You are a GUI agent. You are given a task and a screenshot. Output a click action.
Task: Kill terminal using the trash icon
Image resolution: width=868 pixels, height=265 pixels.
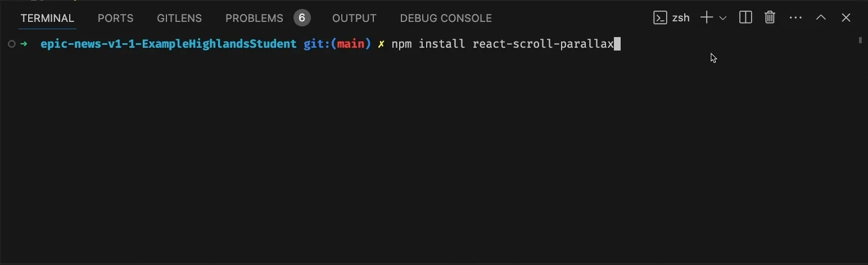[x=770, y=18]
